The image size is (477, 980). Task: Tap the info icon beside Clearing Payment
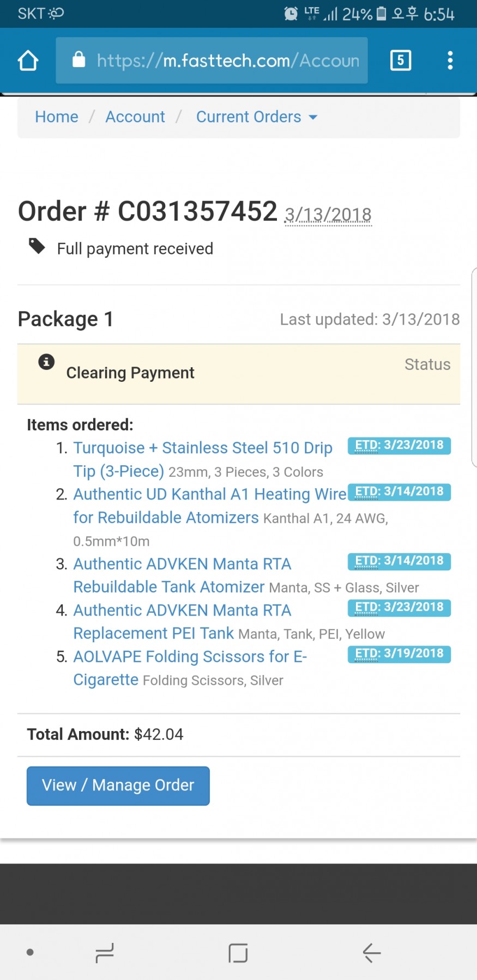click(46, 362)
